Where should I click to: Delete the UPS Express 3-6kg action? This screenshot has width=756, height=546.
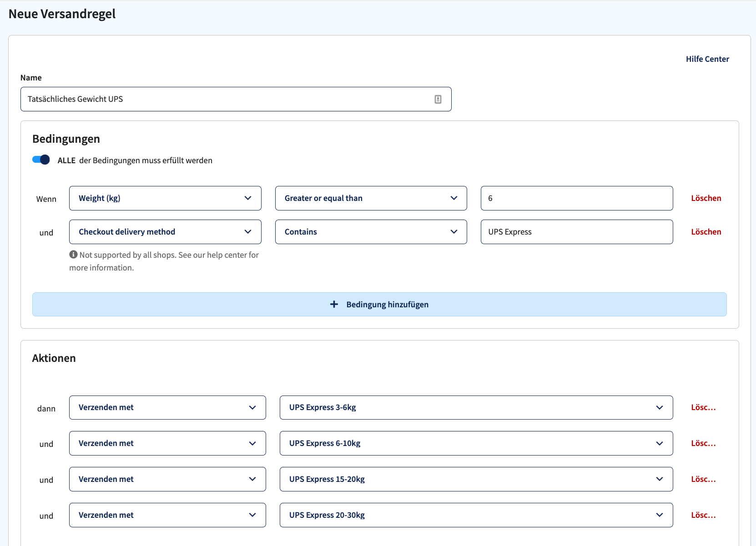[x=703, y=407]
